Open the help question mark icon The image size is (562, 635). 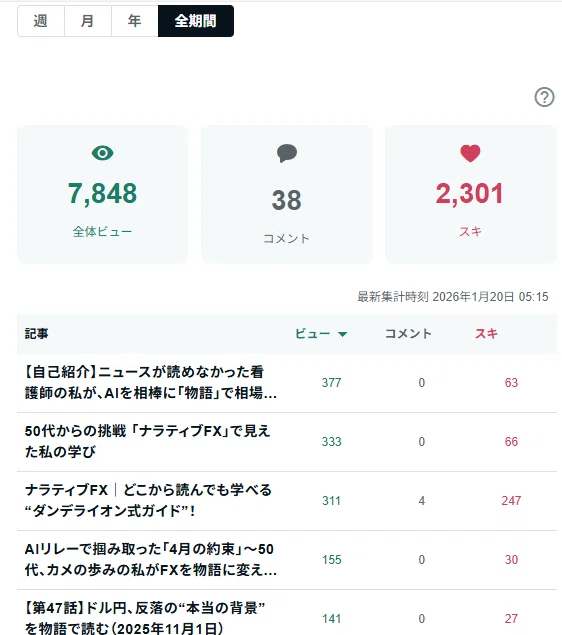point(544,97)
